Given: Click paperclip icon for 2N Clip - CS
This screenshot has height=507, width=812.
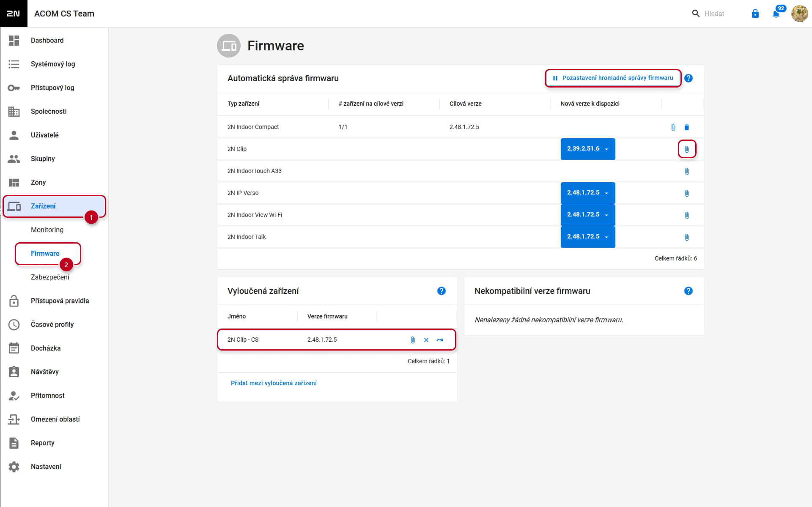Looking at the screenshot, I should click(x=413, y=340).
